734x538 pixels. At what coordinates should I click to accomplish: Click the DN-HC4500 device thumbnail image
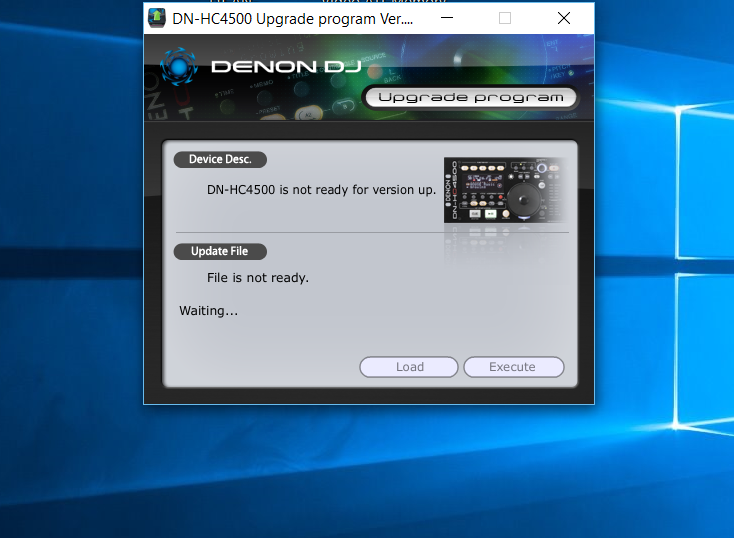505,190
